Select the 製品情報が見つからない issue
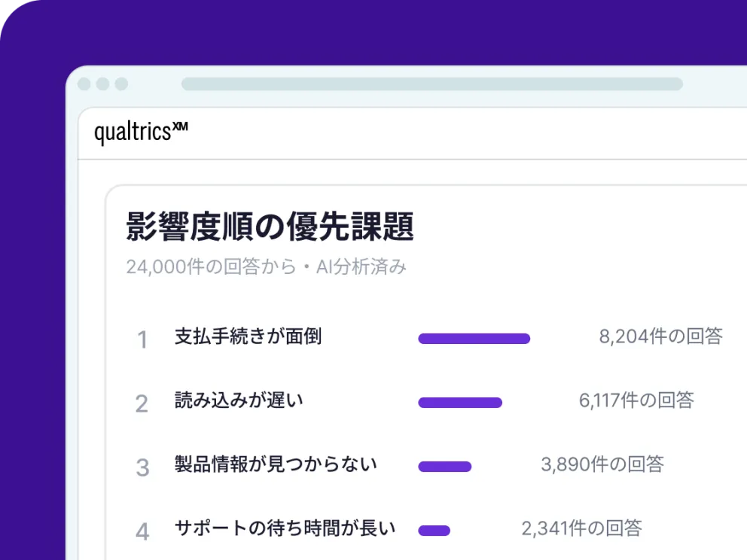This screenshot has height=560, width=747. click(x=276, y=464)
